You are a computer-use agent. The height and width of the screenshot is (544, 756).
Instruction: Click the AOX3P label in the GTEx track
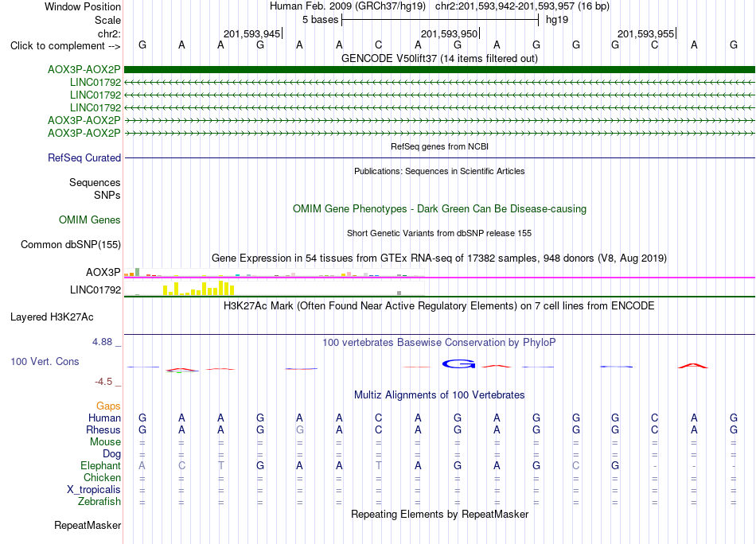103,272
